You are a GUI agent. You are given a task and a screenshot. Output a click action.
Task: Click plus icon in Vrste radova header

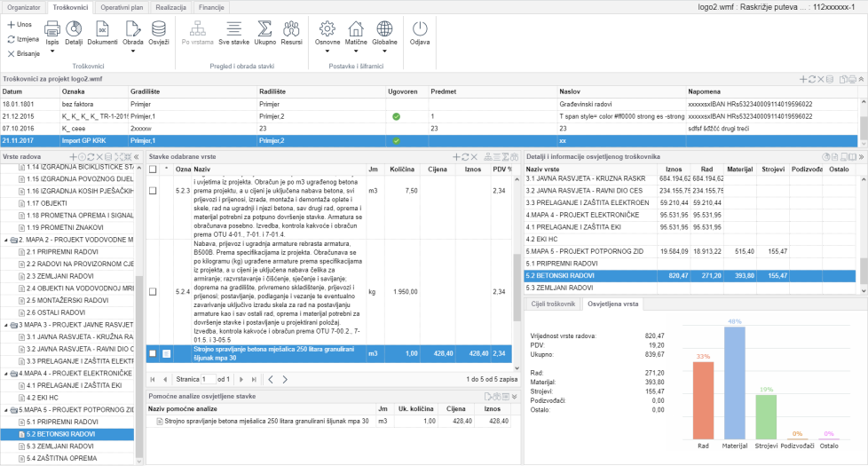[x=73, y=157]
